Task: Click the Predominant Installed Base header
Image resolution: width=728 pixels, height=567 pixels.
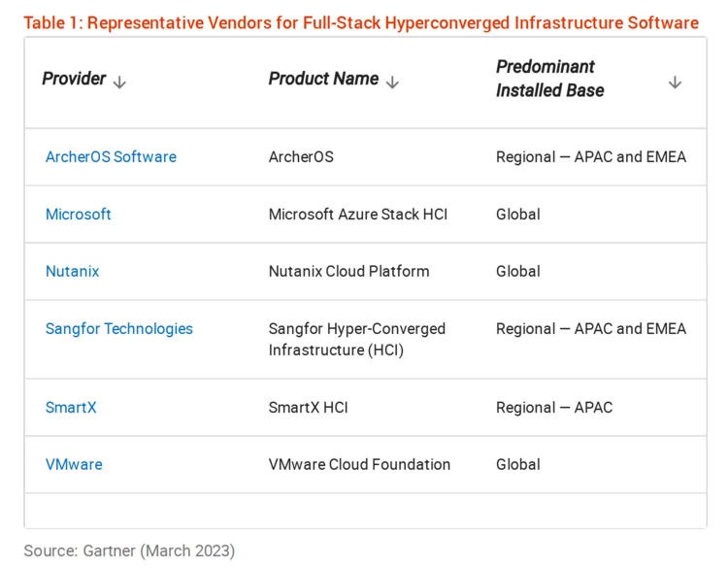Action: point(549,79)
